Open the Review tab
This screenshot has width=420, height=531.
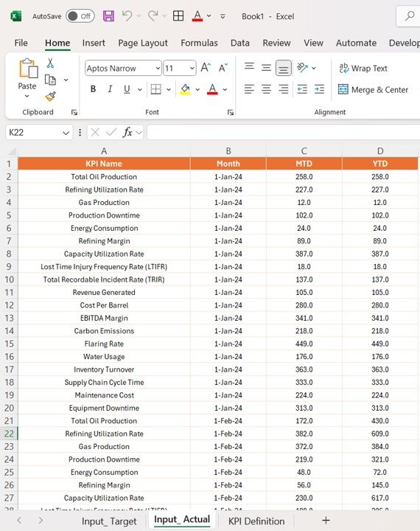click(276, 43)
